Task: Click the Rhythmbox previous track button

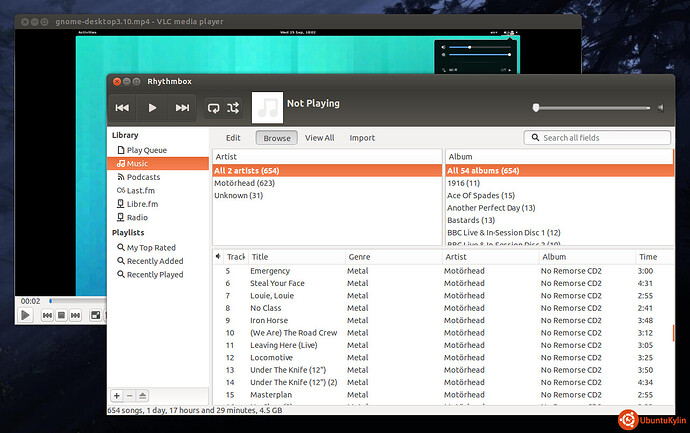Action: (122, 107)
